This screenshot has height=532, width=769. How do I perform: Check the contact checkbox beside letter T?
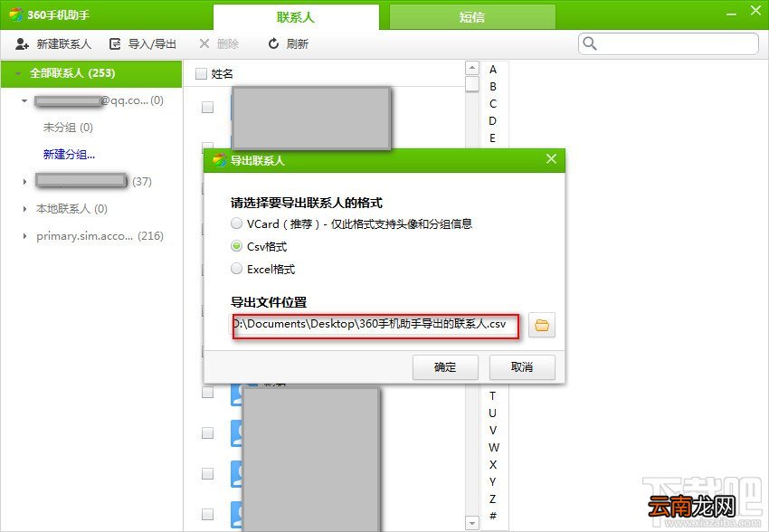(207, 393)
